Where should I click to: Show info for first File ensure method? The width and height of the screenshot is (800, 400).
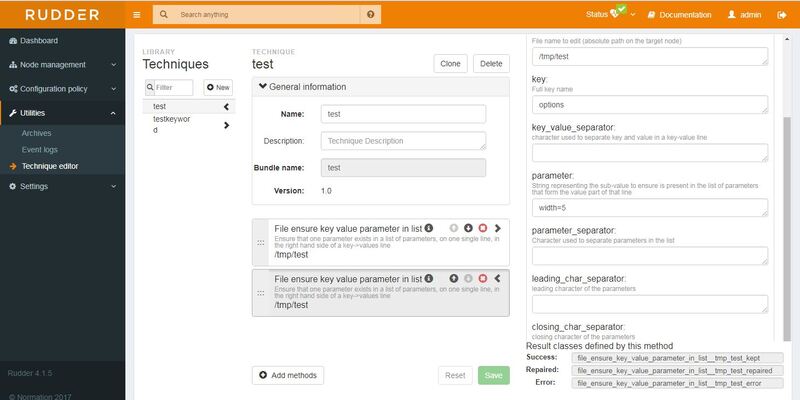[x=429, y=228]
